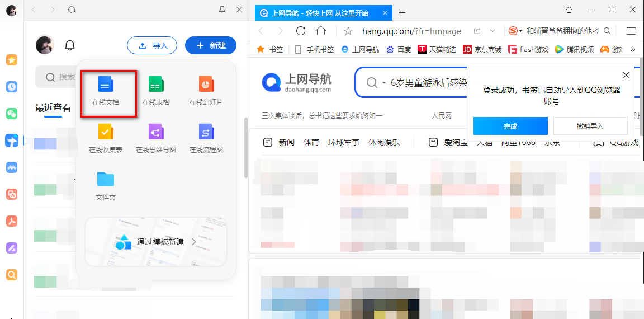Select the 最近查看 tab
Image resolution: width=644 pixels, height=319 pixels.
(x=53, y=107)
